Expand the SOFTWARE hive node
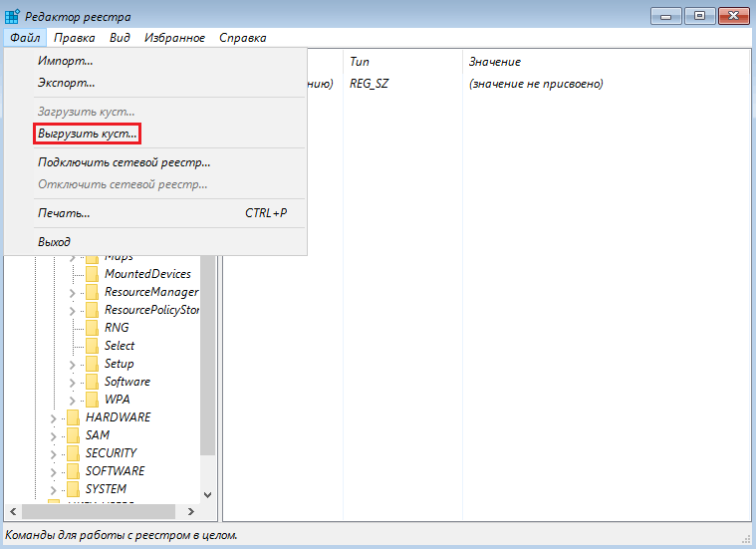756x549 pixels. tap(53, 472)
